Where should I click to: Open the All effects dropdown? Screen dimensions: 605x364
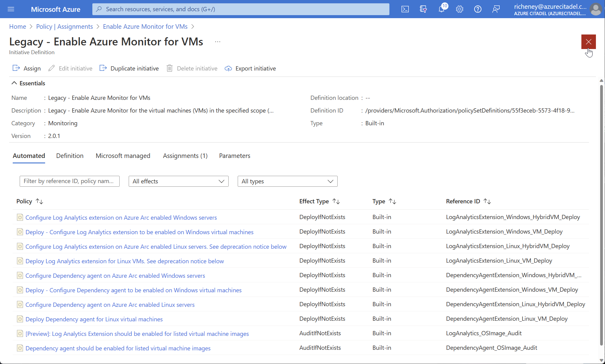click(178, 181)
